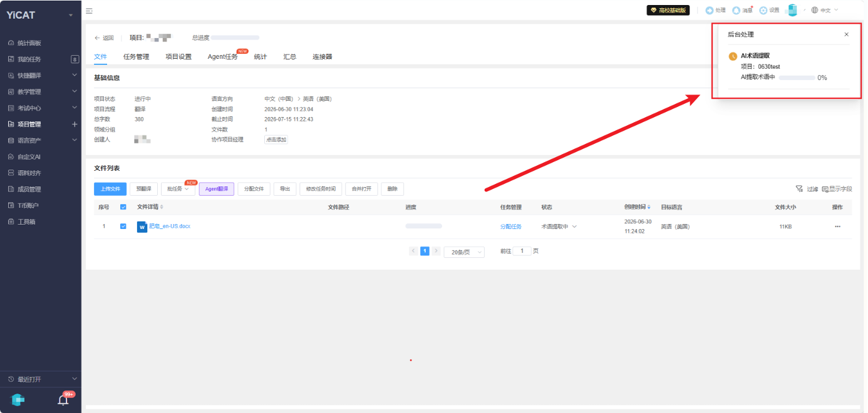
Task: Open the 过滤 filter icon above table
Action: click(799, 188)
